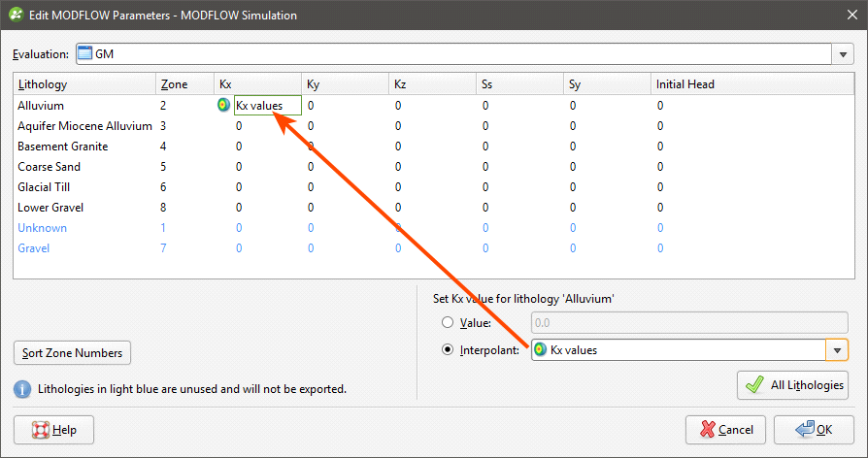Click the Ss column header
This screenshot has width=868, height=458.
(x=519, y=84)
